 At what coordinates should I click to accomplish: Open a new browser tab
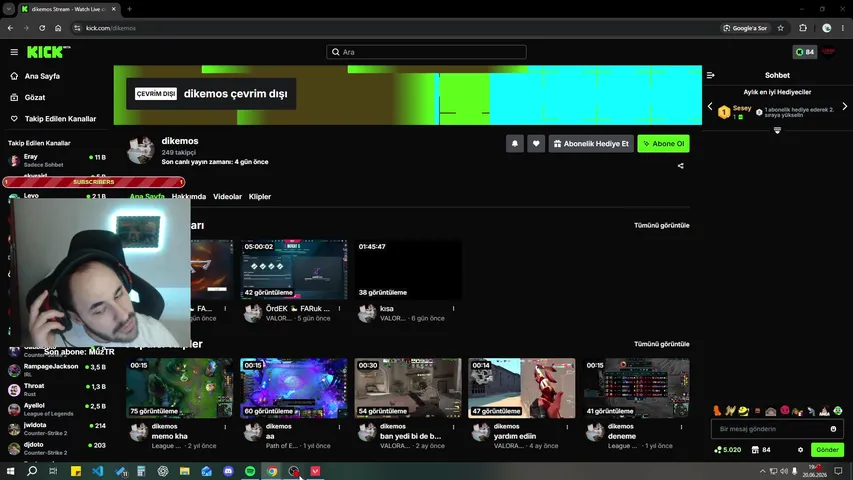point(129,9)
